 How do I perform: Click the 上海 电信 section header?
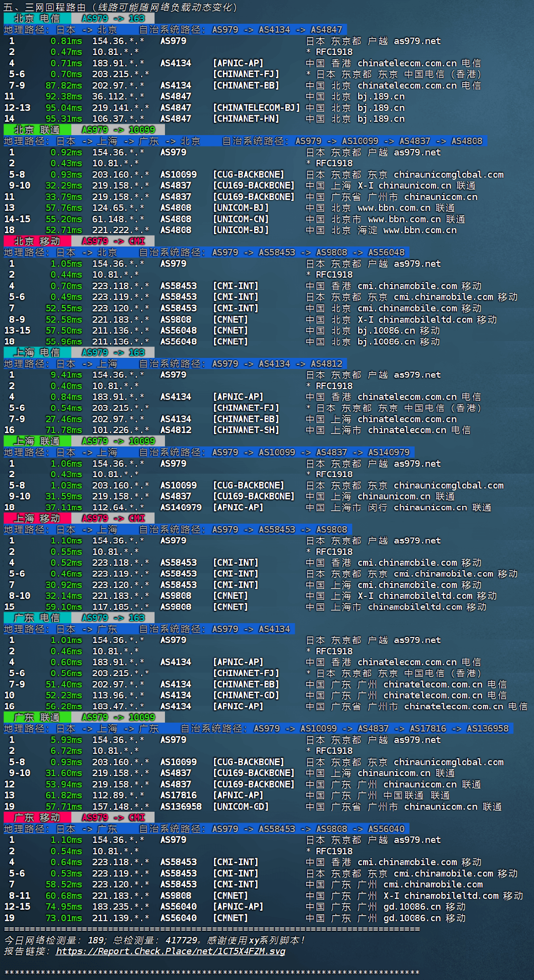(x=37, y=352)
